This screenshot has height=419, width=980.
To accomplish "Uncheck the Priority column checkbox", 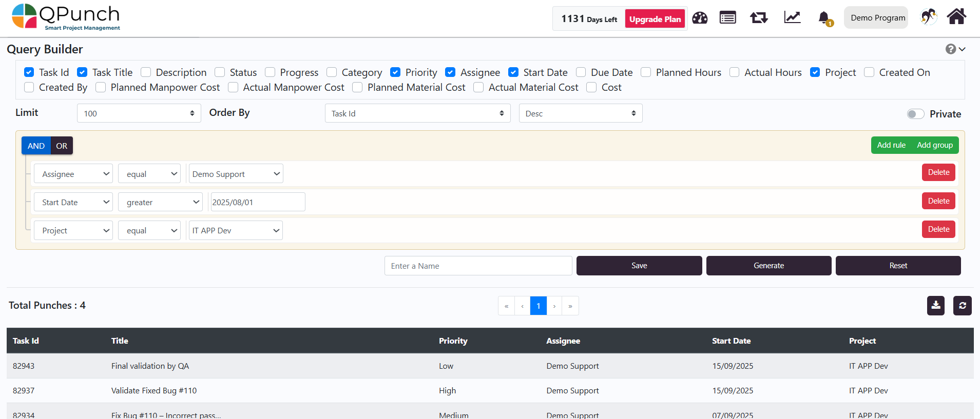I will 395,72.
